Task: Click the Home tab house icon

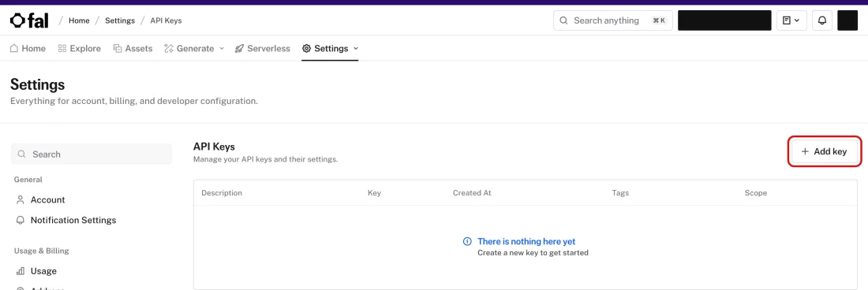Action: tap(14, 49)
